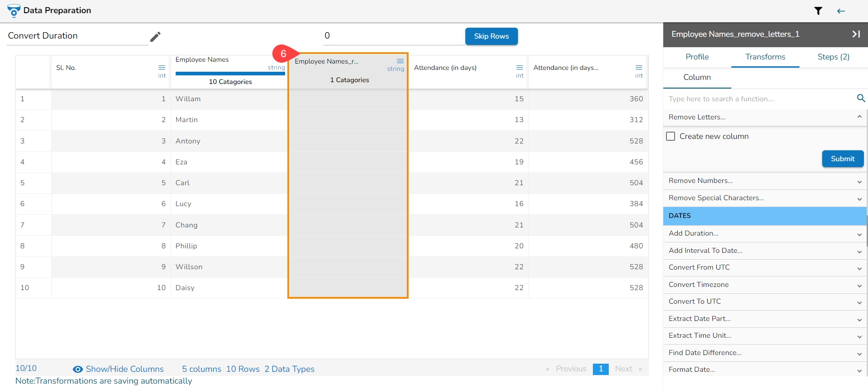Click the function search input field
Image resolution: width=868 pixels, height=390 pixels.
click(758, 99)
